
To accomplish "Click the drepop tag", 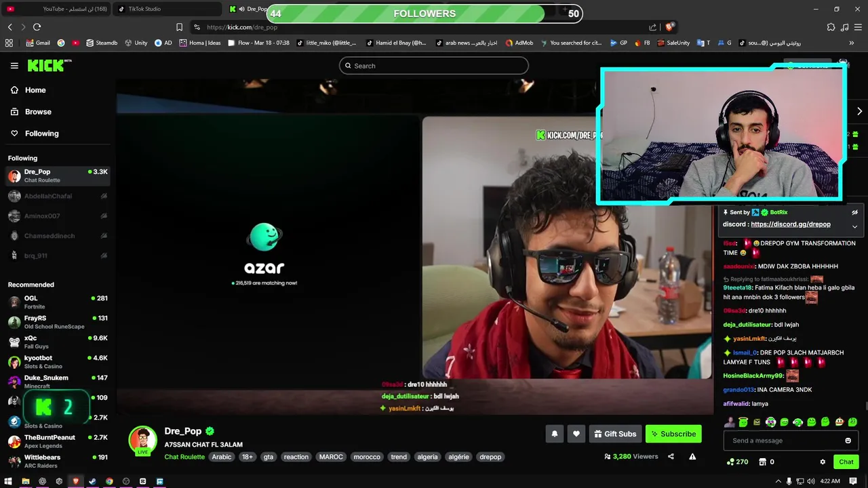I will point(490,457).
